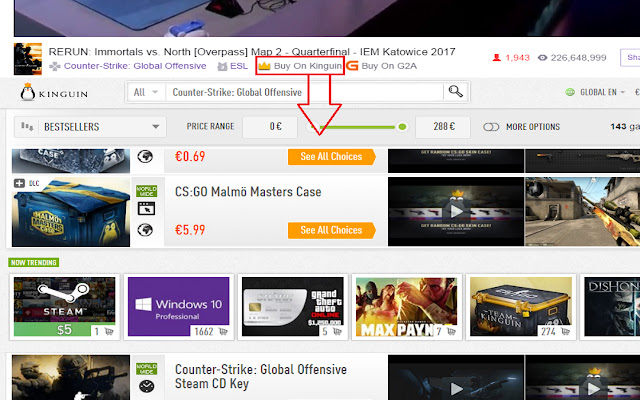Screen dimensions: 640x400
Task: Click the €5.99 price
Action: (x=190, y=230)
